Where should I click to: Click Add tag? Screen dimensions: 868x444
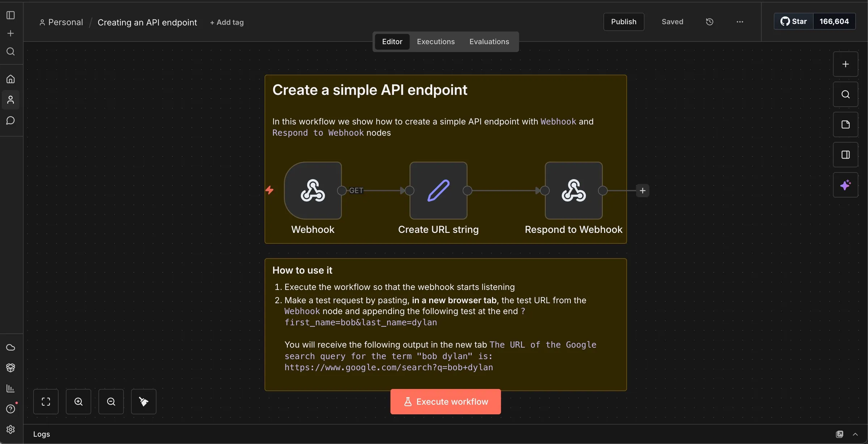[x=227, y=22]
